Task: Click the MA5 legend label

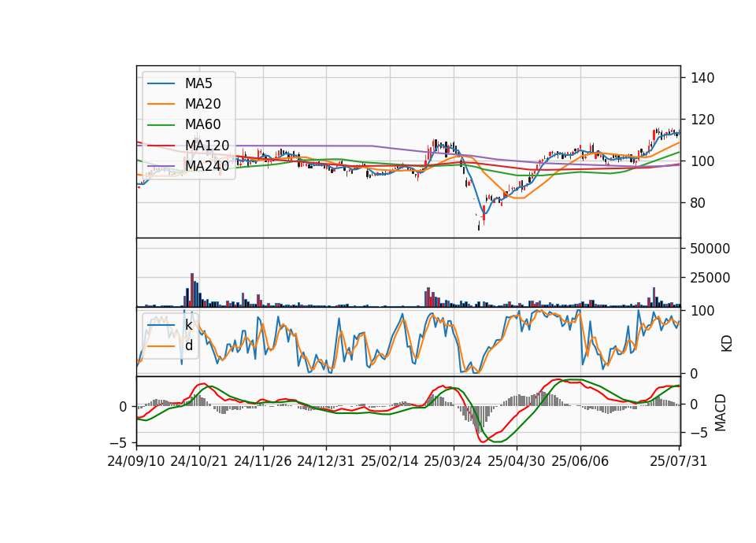Action: (x=198, y=83)
